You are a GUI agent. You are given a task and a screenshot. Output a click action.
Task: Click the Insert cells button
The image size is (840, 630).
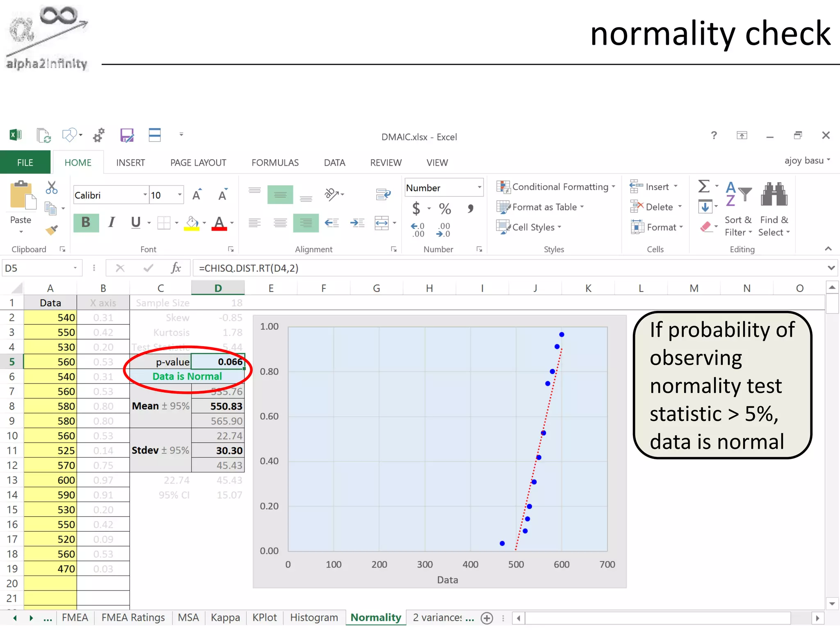pos(654,187)
